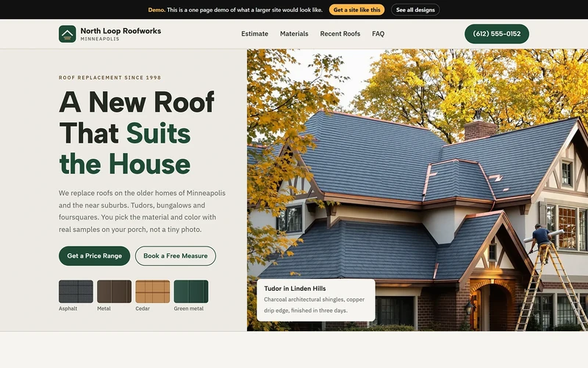Call the (612) 555-0152 phone button
The height and width of the screenshot is (368, 588).
(497, 34)
